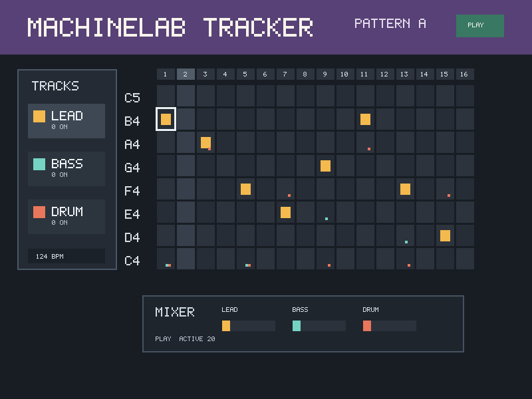Viewport: 532px width, 399px height.
Task: Click the D4 row label
Action: (x=132, y=237)
